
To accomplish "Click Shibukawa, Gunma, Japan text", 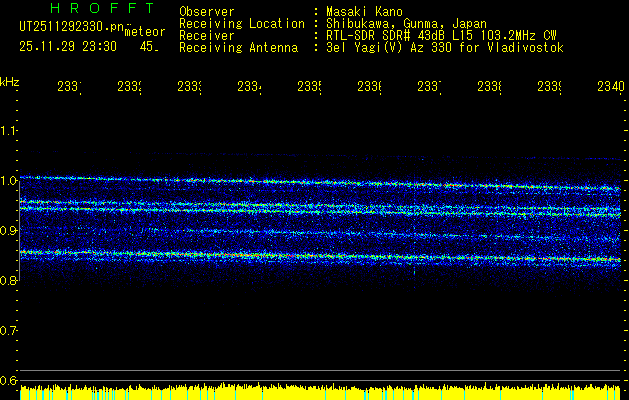I will (x=406, y=24).
